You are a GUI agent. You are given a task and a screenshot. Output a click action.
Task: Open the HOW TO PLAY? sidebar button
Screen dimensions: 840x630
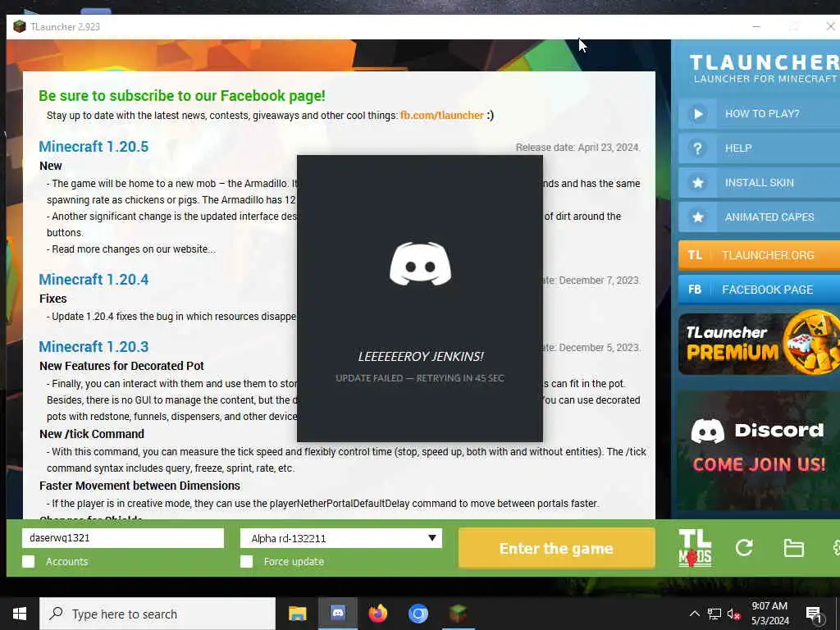[759, 113]
